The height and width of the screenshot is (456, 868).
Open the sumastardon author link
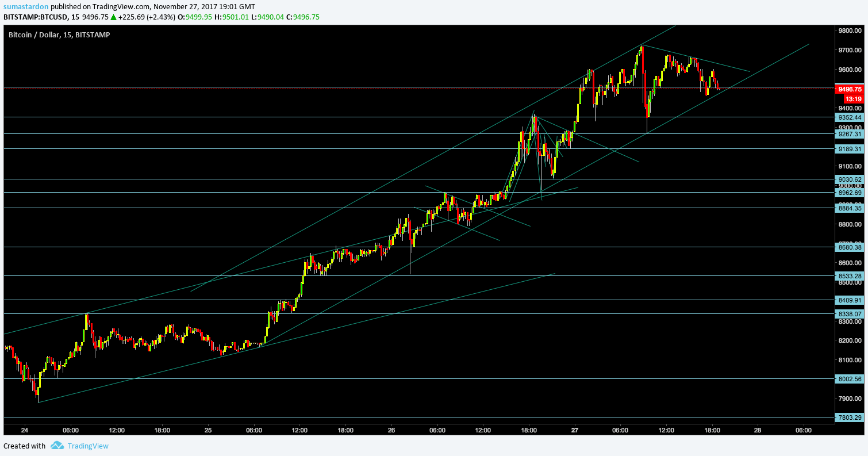(x=25, y=6)
